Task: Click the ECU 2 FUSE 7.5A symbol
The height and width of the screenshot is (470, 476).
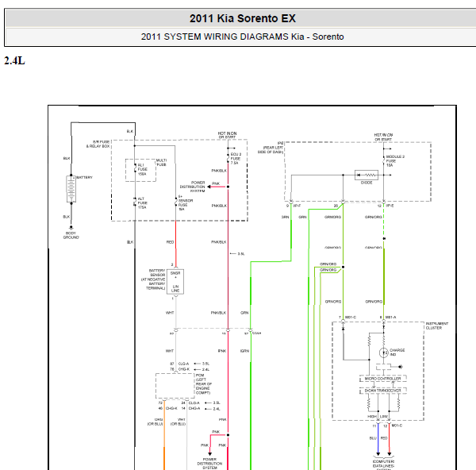Action: [228, 158]
